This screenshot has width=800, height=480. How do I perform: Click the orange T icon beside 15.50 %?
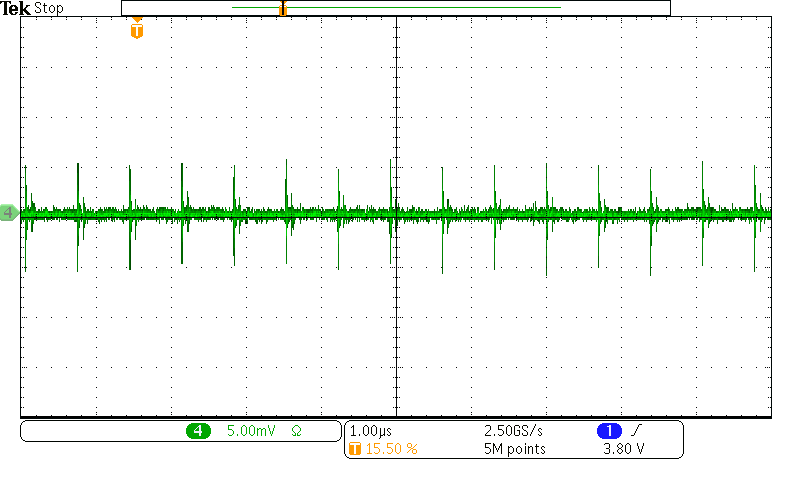354,449
